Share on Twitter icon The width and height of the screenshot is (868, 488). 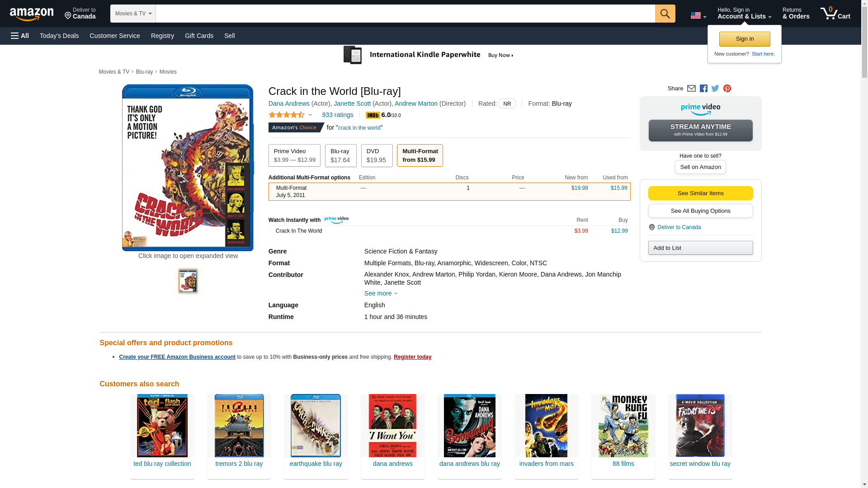715,89
